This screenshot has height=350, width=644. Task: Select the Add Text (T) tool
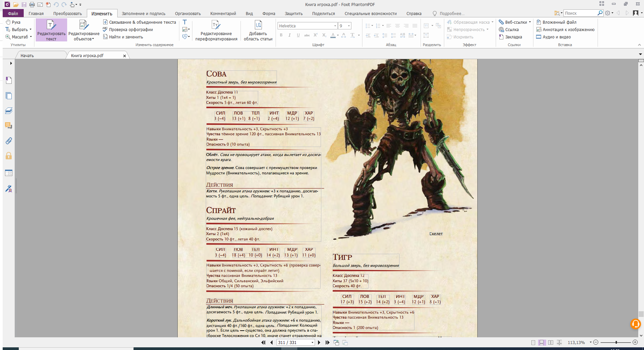pyautogui.click(x=185, y=22)
